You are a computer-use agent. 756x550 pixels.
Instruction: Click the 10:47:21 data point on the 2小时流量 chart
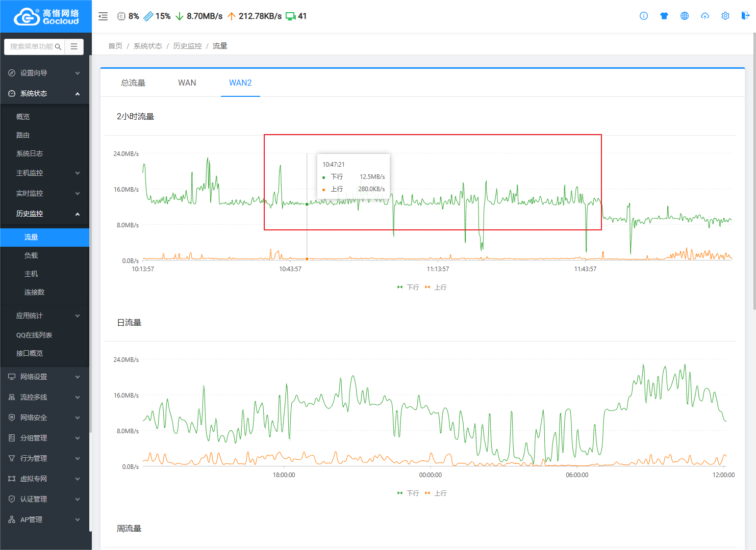point(307,204)
